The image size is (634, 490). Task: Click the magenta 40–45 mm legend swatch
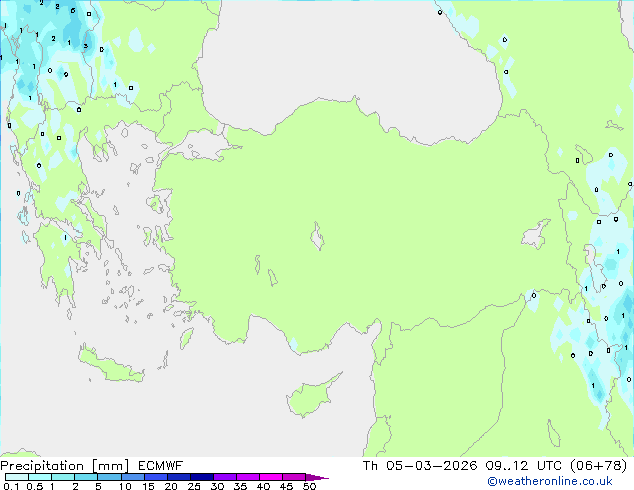[x=271, y=477]
